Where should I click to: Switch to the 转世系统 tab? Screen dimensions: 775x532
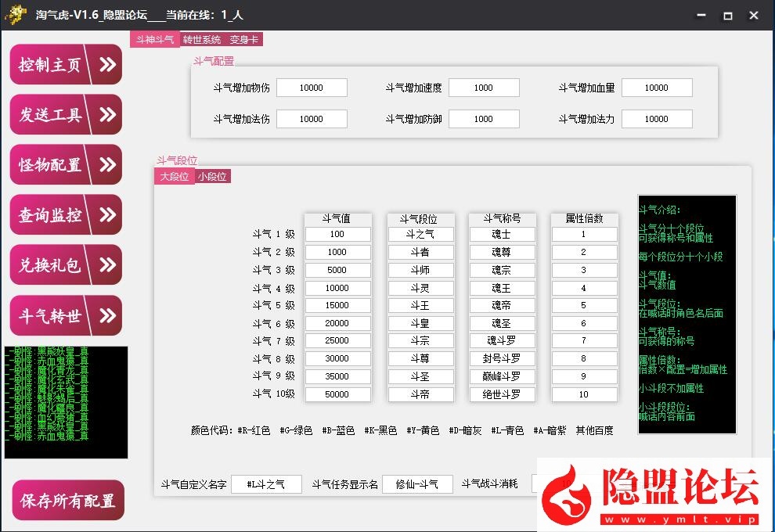(202, 39)
